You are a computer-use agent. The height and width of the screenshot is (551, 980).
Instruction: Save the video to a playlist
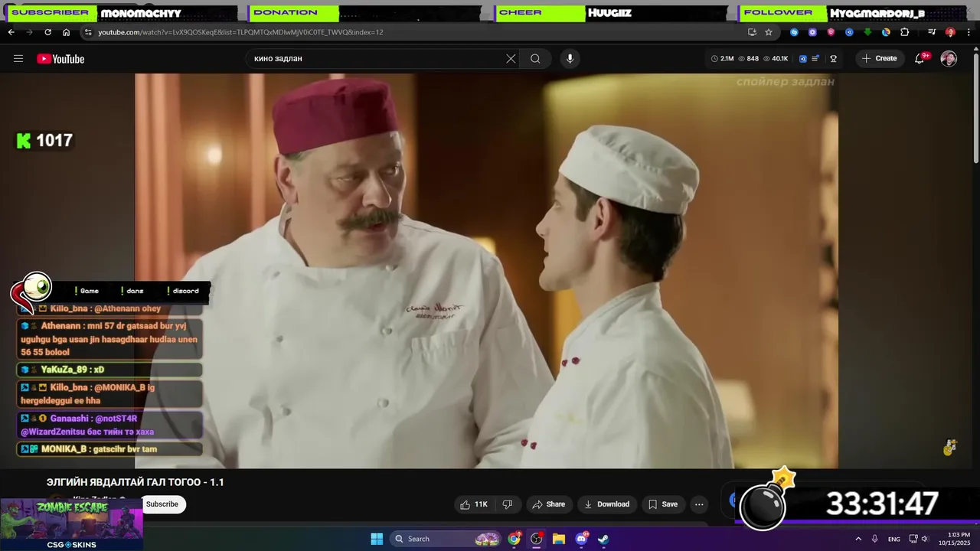[663, 504]
